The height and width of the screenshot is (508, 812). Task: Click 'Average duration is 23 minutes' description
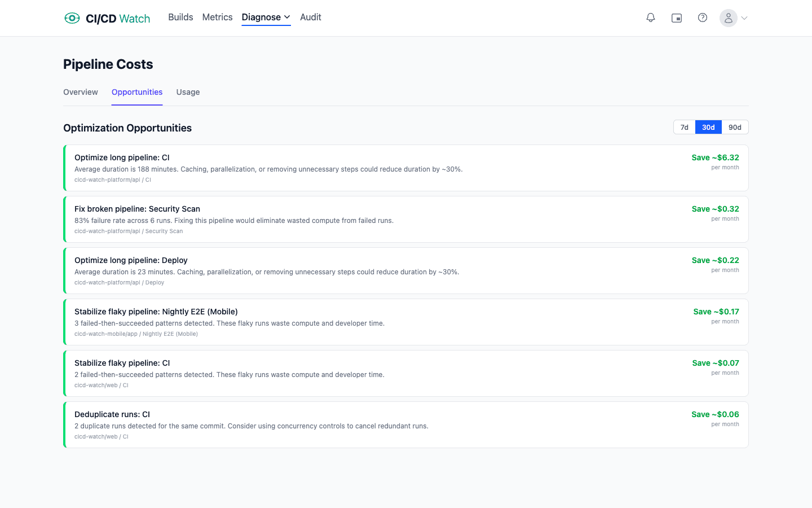click(x=267, y=272)
